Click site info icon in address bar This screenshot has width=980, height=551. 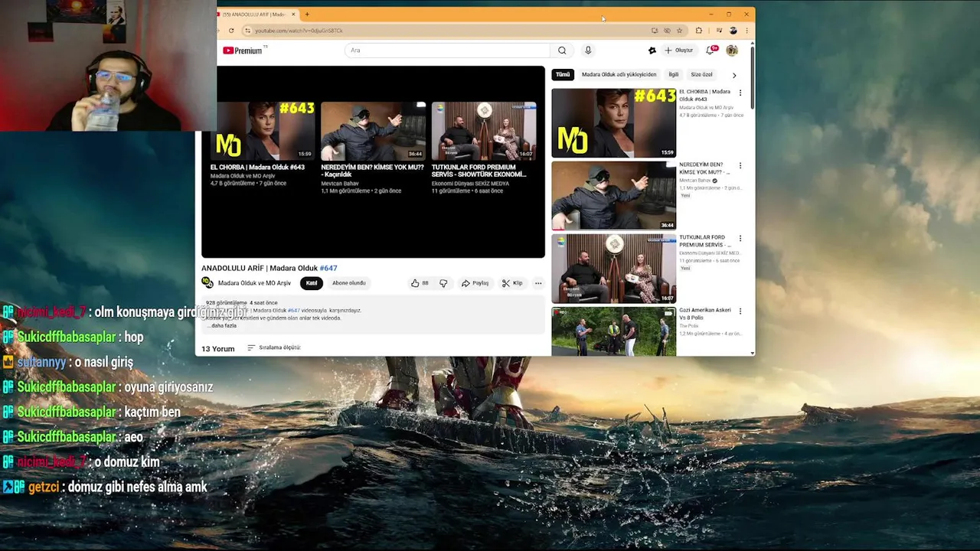(247, 31)
